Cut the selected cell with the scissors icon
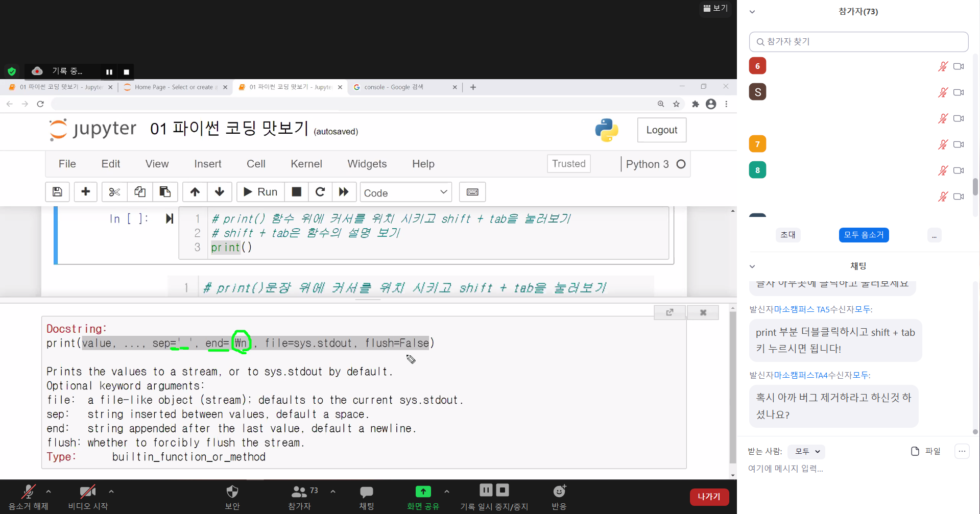 tap(114, 192)
